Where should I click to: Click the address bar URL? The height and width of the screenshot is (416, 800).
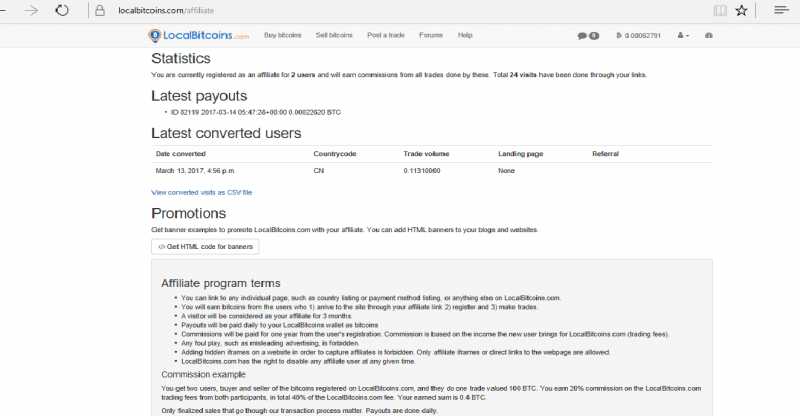pos(166,10)
